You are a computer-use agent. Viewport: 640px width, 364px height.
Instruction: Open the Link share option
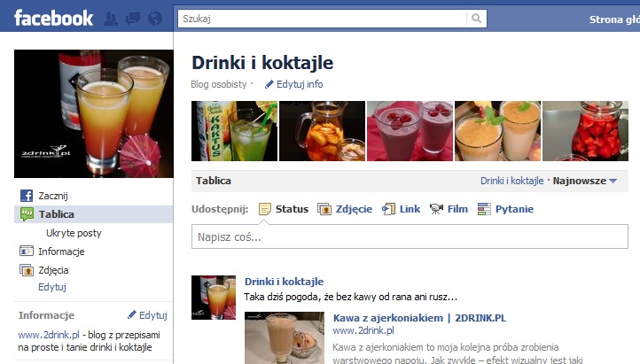pos(401,209)
